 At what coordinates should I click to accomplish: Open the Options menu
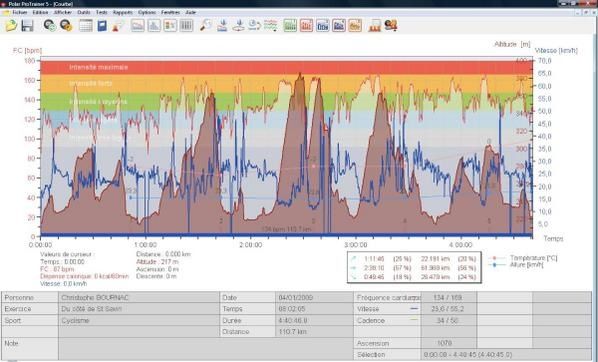[147, 12]
